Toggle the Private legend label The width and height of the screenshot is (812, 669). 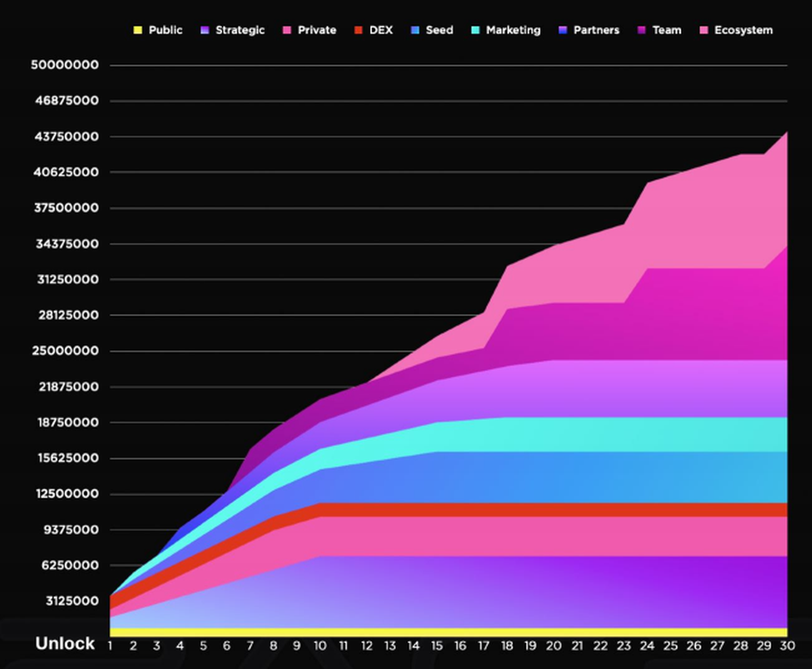317,30
